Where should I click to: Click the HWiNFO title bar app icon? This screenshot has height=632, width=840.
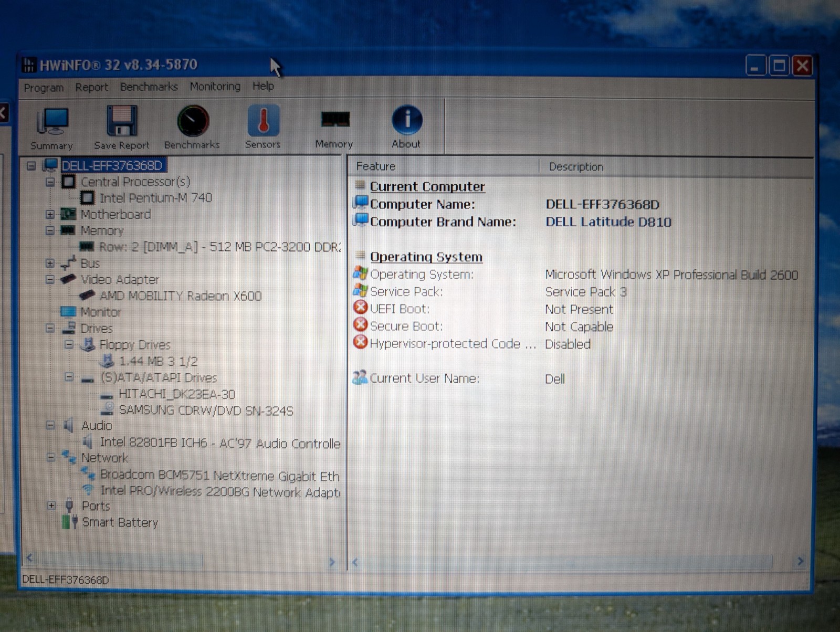[x=29, y=65]
